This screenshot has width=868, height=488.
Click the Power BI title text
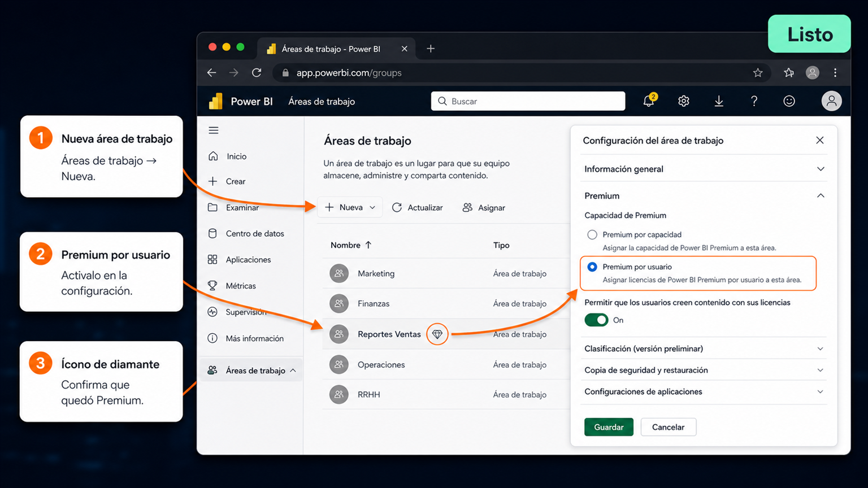[x=251, y=102]
